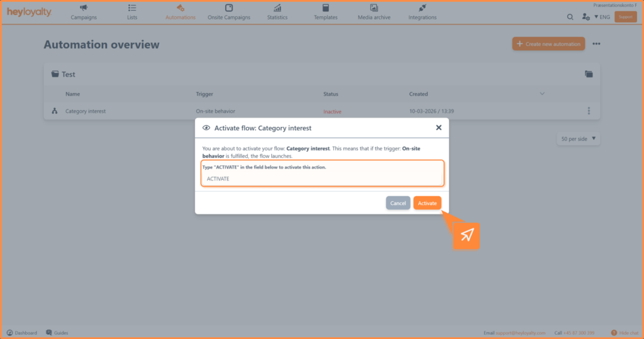Expand the column chevron after Created
644x339 pixels.
542,94
